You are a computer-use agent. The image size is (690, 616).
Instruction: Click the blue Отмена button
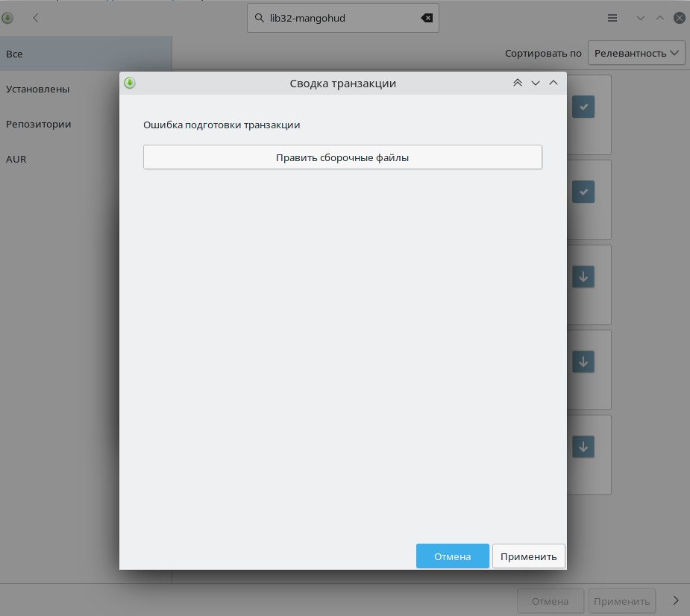click(452, 556)
